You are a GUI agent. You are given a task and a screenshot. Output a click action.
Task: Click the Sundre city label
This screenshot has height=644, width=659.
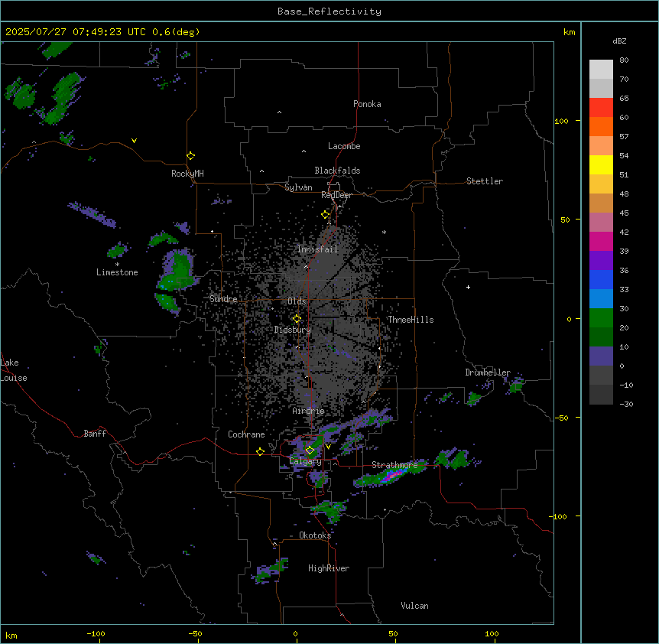223,299
